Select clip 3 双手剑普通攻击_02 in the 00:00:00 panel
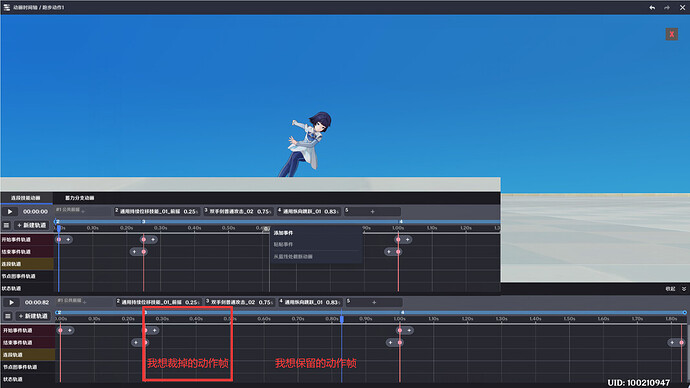Viewport: 690px width, 388px height. coord(239,212)
